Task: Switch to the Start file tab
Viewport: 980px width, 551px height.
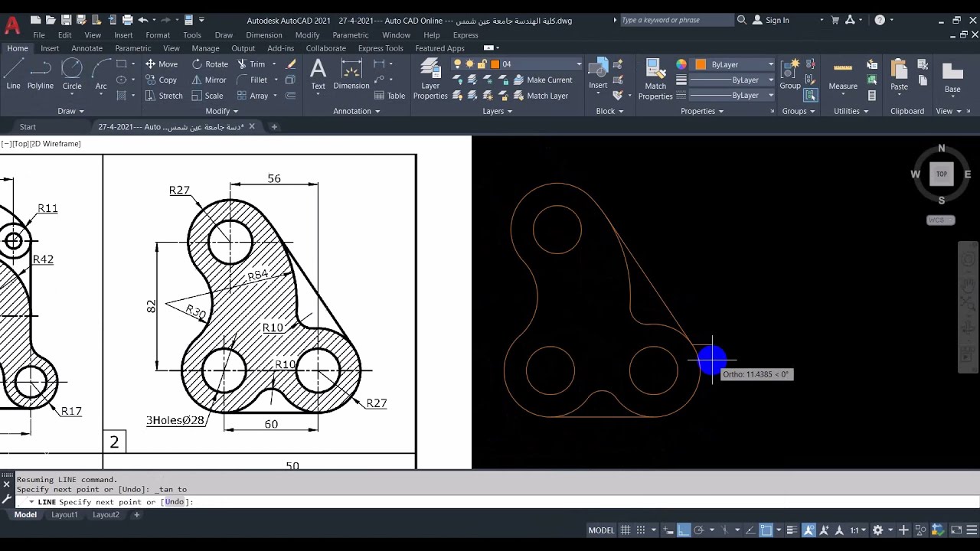Action: pos(28,127)
